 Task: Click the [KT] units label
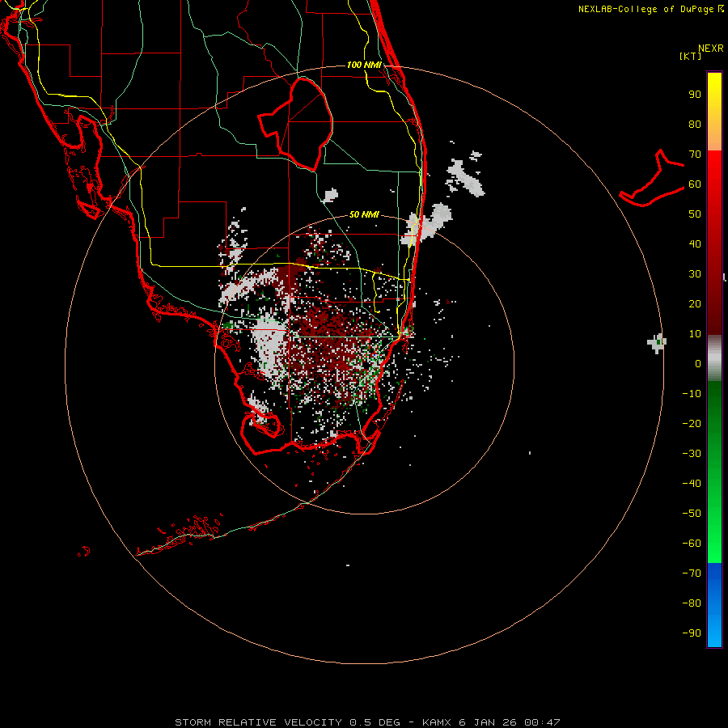point(691,56)
